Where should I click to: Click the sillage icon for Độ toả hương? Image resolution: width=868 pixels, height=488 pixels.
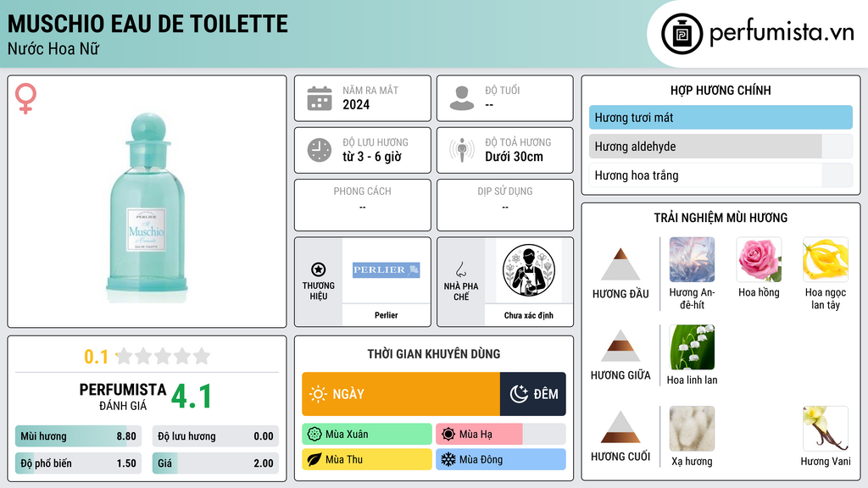(x=462, y=150)
